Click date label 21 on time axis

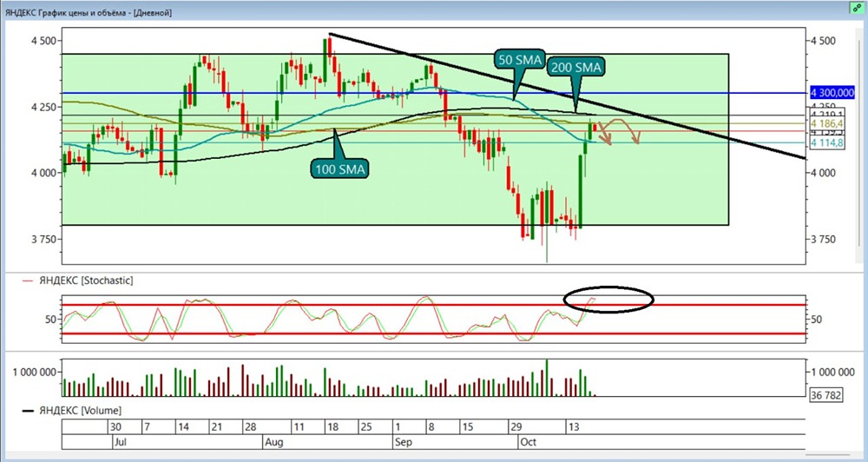(217, 427)
